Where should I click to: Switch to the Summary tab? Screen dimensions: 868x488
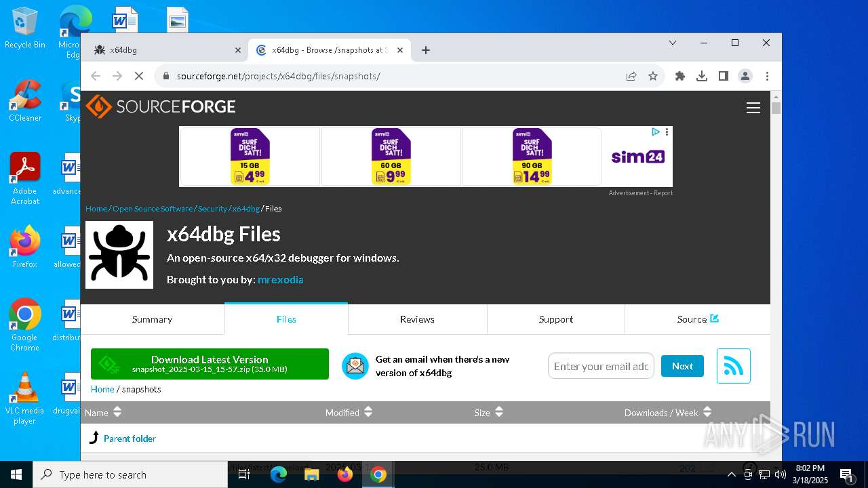click(153, 319)
